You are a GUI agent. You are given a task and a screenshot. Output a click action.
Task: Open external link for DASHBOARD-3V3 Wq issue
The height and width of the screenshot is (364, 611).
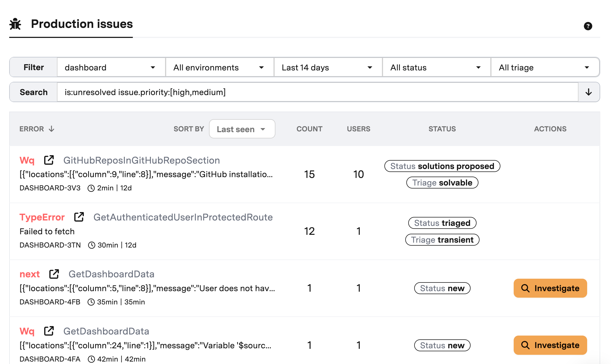point(49,160)
